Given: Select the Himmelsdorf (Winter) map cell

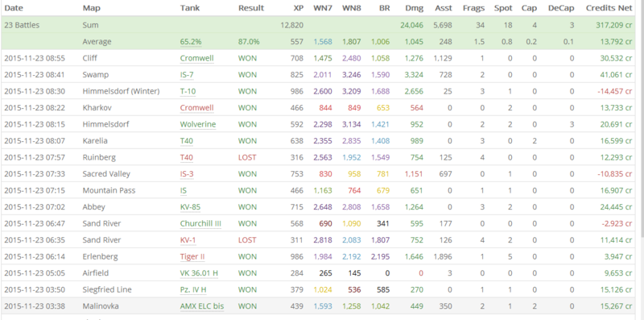Looking at the screenshot, I should point(121,91).
